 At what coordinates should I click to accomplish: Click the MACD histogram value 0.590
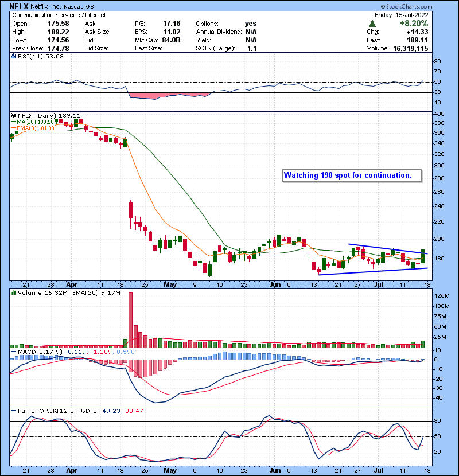coord(126,352)
